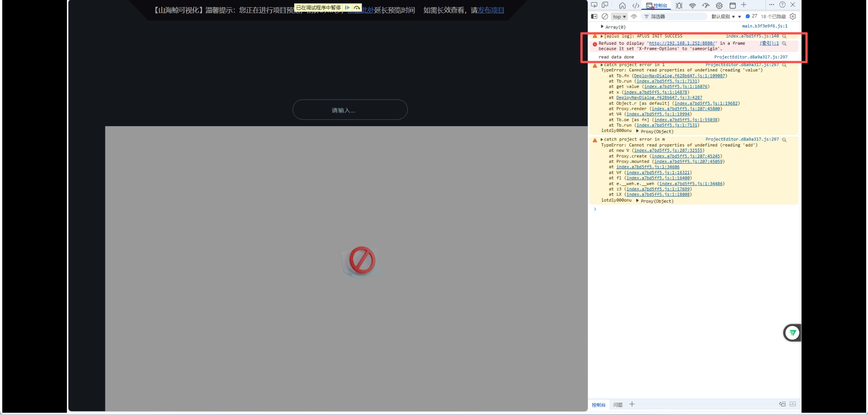Toggle device emulation mode icon
Image resolution: width=868 pixels, height=415 pixels.
click(605, 5)
